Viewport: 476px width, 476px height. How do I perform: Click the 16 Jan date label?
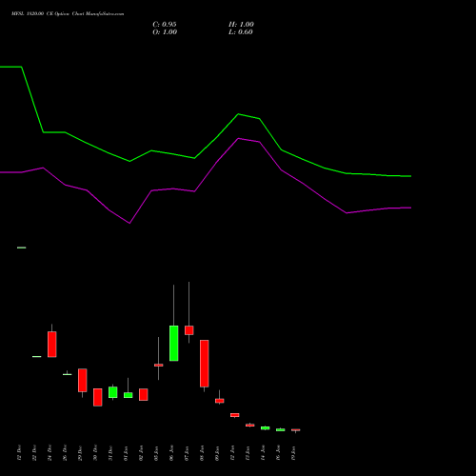pyautogui.click(x=278, y=453)
